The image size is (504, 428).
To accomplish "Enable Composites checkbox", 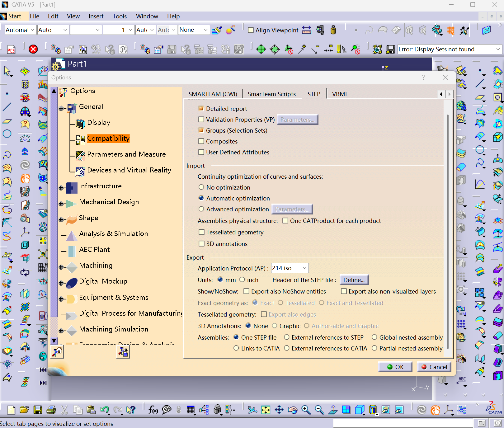I will [x=201, y=141].
